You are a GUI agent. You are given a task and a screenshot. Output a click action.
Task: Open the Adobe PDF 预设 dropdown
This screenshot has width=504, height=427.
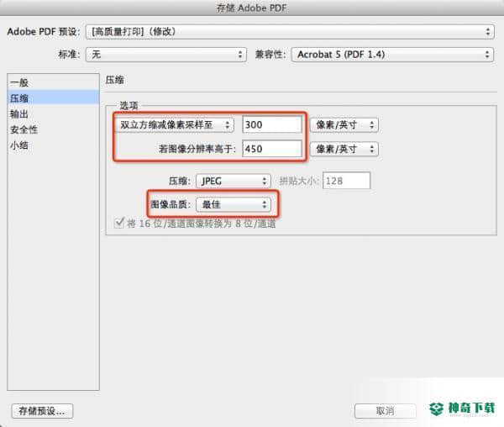coord(290,32)
